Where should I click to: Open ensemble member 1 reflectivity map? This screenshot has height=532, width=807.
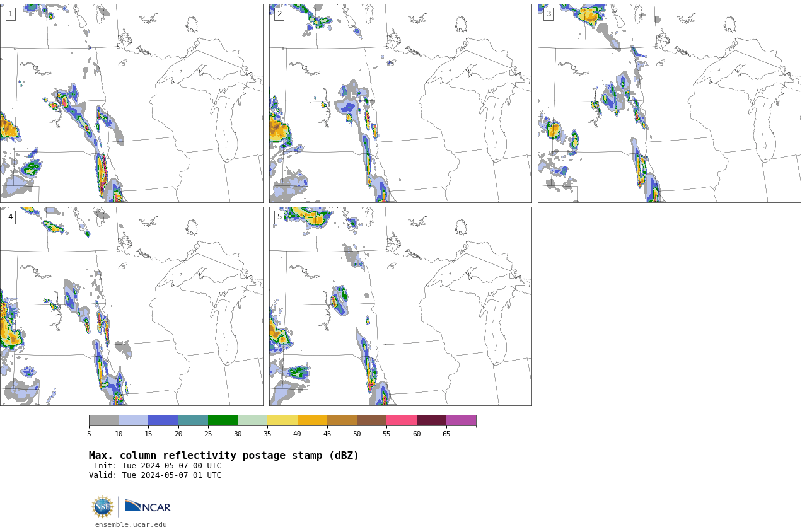point(131,103)
